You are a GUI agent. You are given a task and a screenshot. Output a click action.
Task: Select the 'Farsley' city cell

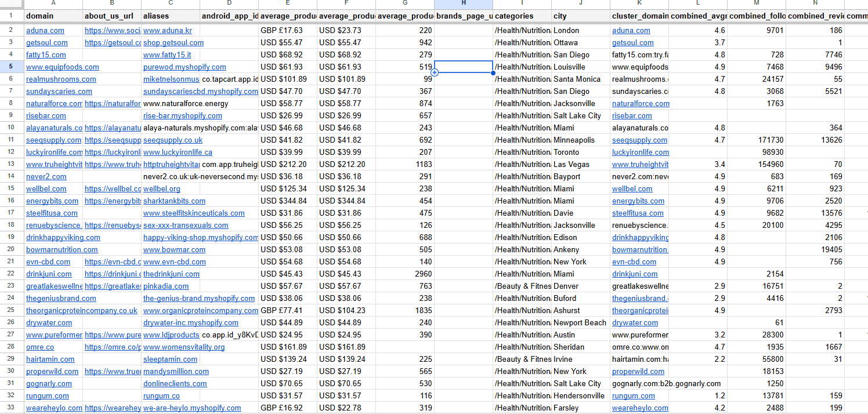(x=581, y=408)
